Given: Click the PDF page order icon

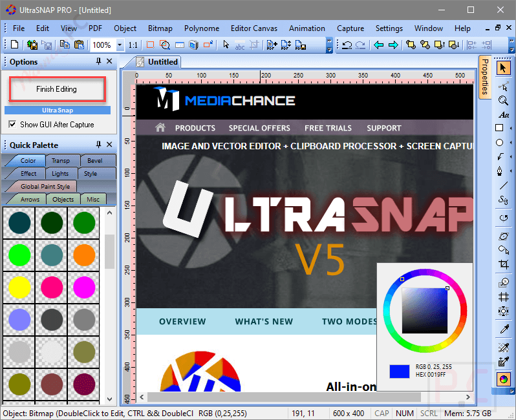Looking at the screenshot, I should point(286,45).
